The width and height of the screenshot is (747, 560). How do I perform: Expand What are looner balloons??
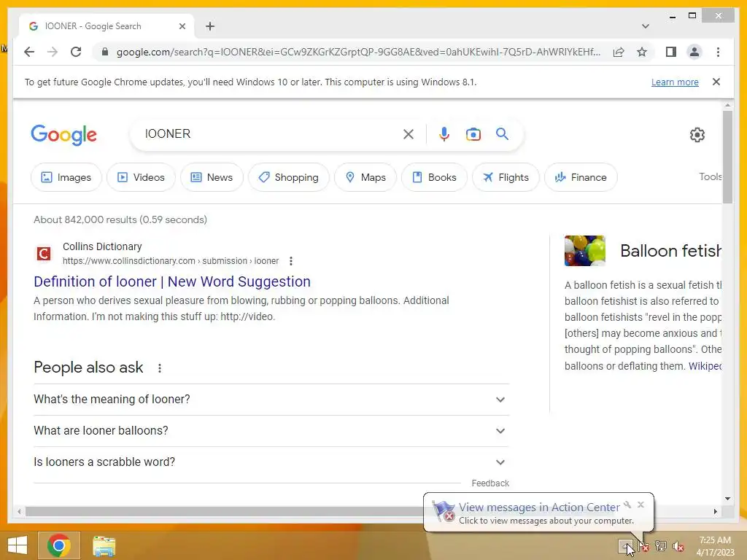271,431
